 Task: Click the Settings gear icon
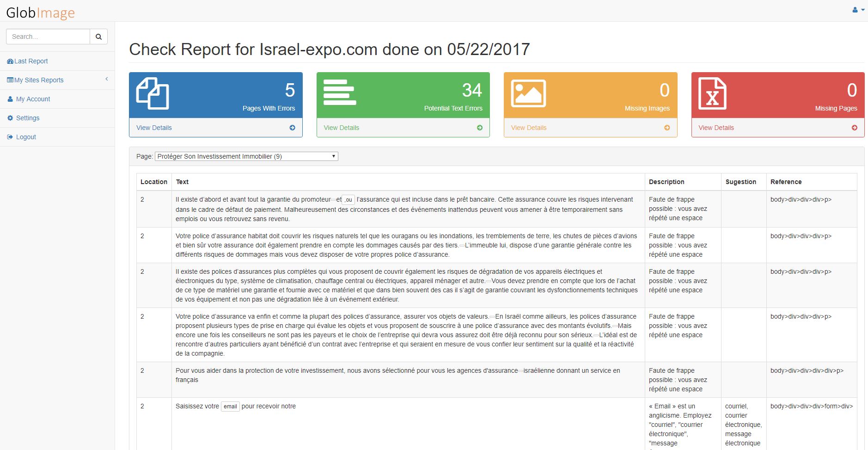point(10,118)
